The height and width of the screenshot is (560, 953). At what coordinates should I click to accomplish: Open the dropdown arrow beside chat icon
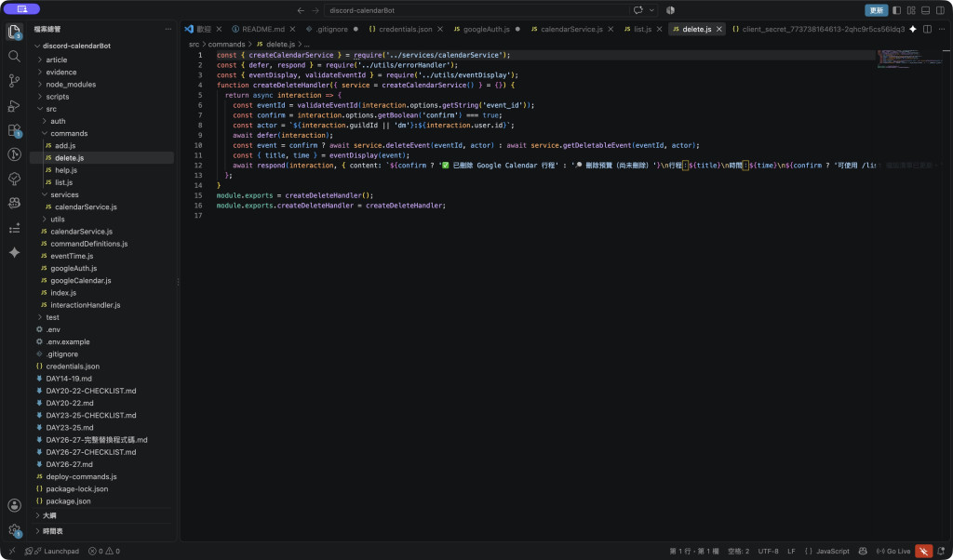point(651,10)
